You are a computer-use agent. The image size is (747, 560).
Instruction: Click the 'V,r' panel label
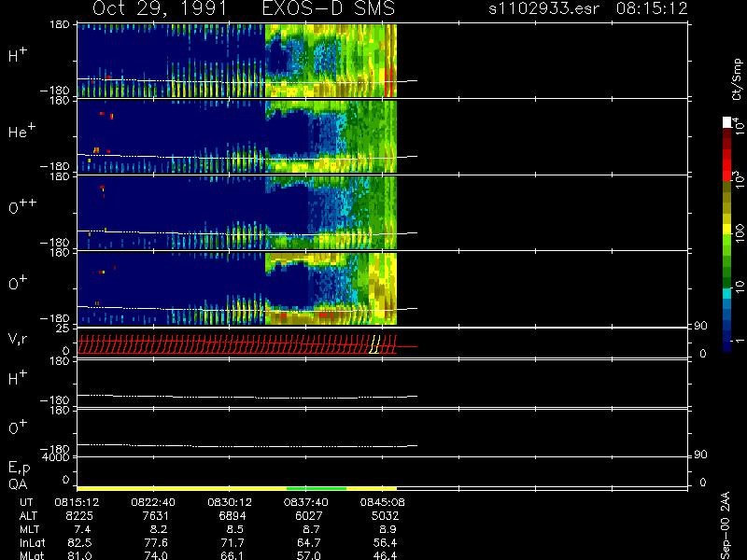18,339
